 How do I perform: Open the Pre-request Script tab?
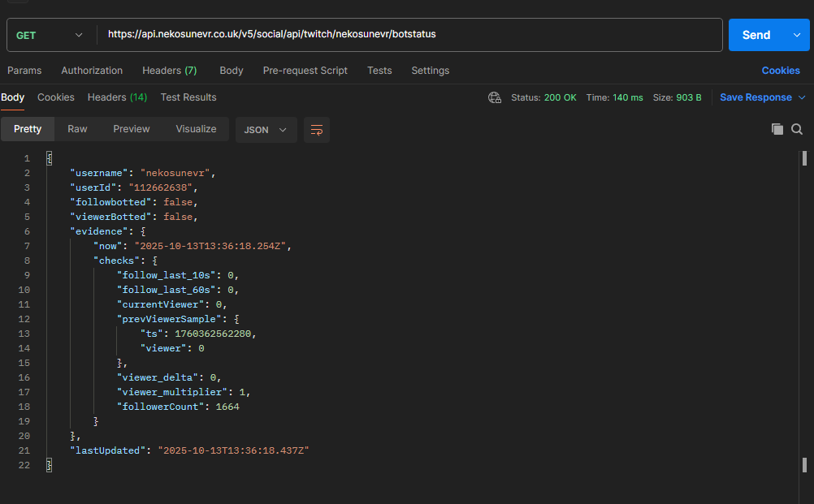point(305,71)
